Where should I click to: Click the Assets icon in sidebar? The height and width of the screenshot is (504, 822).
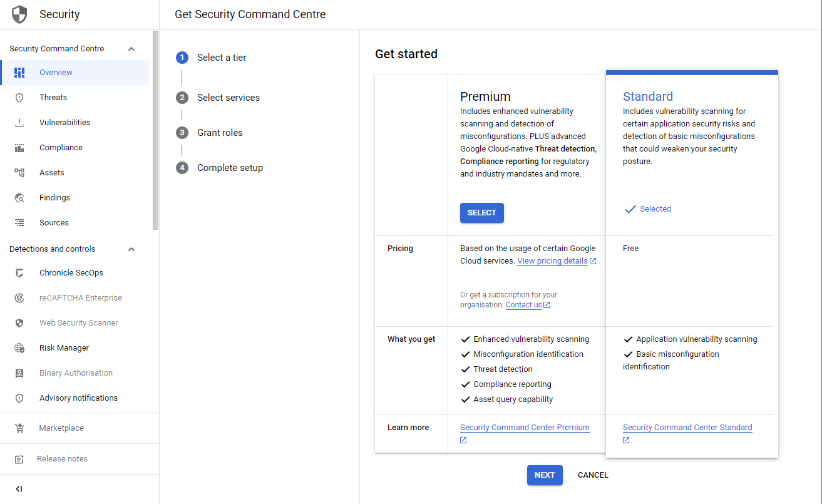(x=19, y=172)
